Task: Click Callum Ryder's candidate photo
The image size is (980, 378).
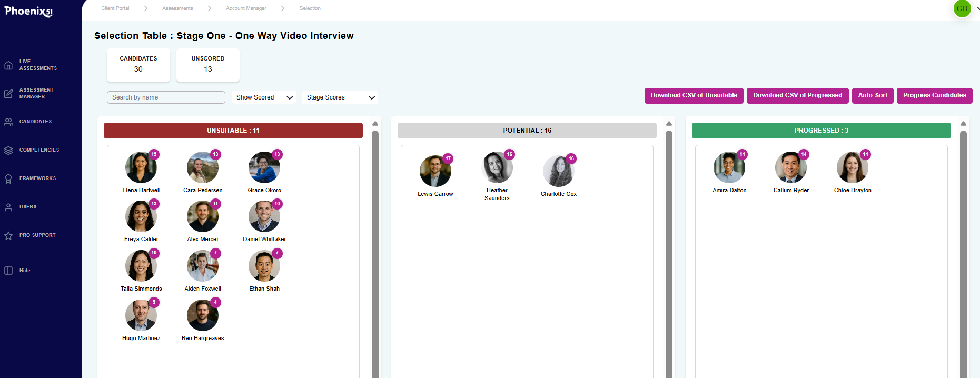Action: click(x=791, y=167)
